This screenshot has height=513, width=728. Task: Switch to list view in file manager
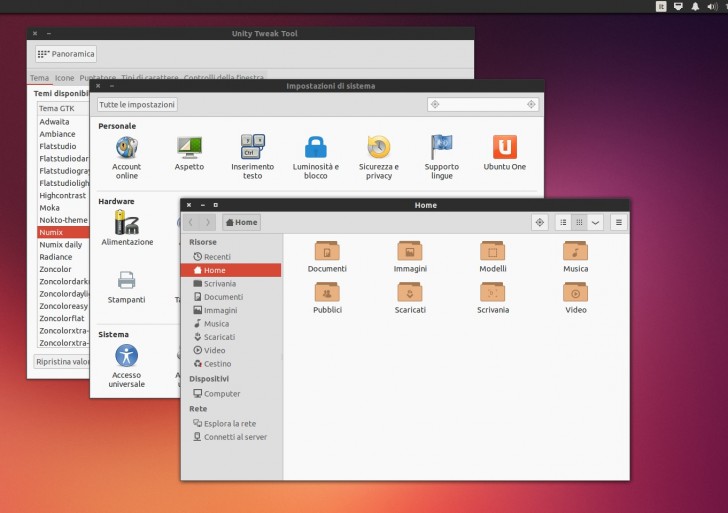(563, 222)
